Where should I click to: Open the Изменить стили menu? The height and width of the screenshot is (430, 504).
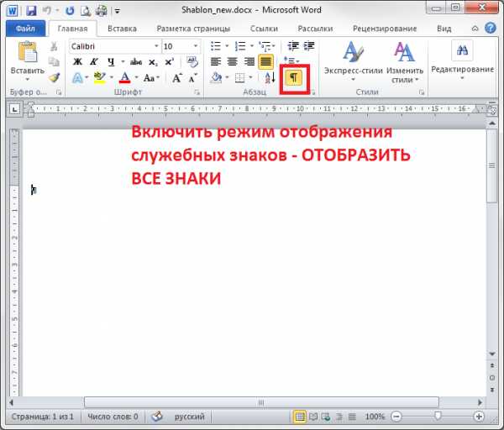click(x=405, y=61)
